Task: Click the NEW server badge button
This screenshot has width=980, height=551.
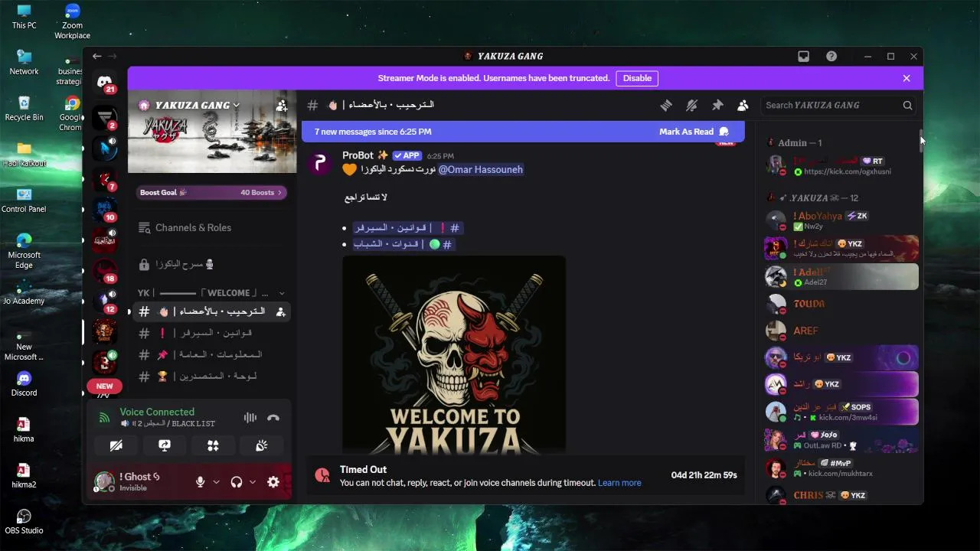Action: (x=104, y=386)
